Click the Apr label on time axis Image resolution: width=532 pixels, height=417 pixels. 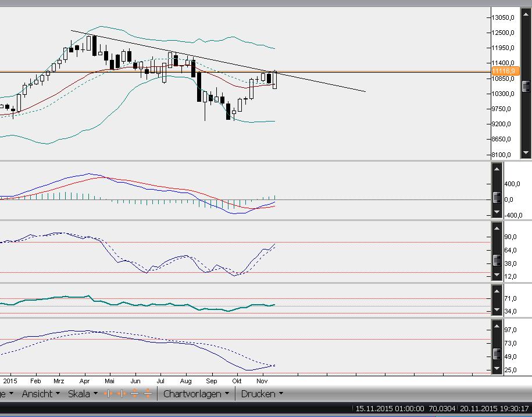point(84,381)
